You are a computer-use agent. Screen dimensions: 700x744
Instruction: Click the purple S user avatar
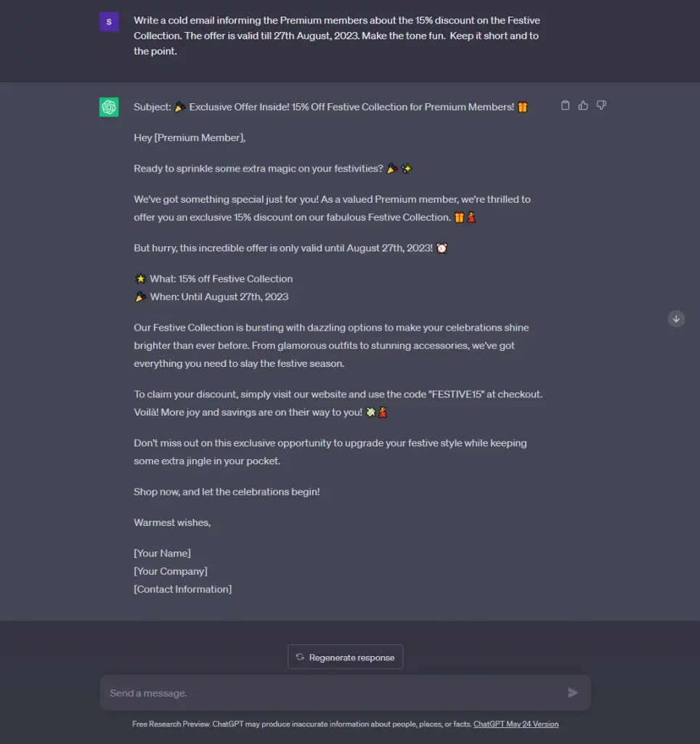(x=109, y=22)
